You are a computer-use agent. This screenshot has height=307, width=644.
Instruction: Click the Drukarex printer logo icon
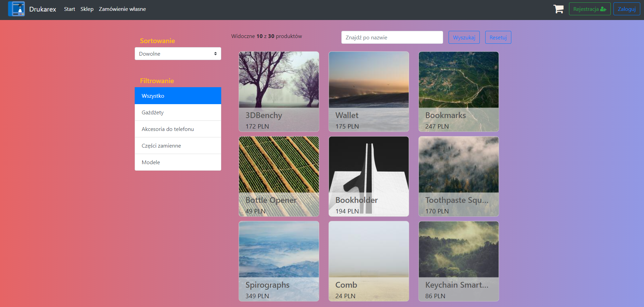(x=17, y=9)
